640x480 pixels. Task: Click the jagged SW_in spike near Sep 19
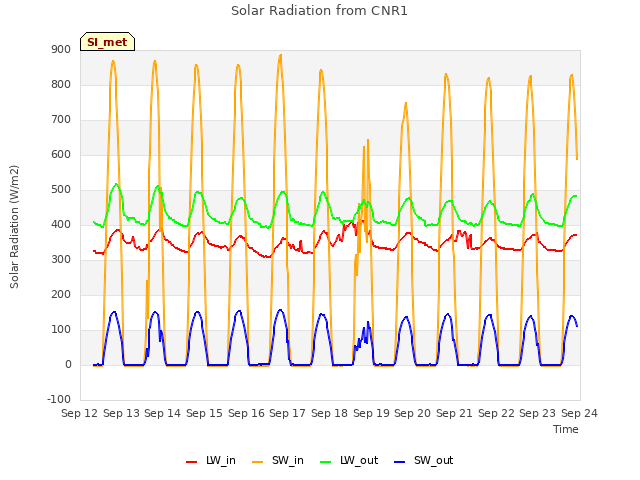click(x=368, y=140)
